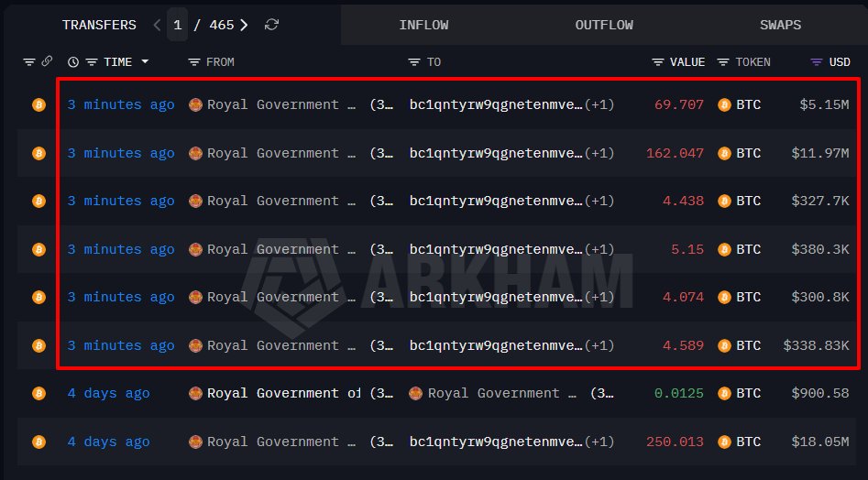
Task: Click the value 4.438
Action: (x=683, y=201)
